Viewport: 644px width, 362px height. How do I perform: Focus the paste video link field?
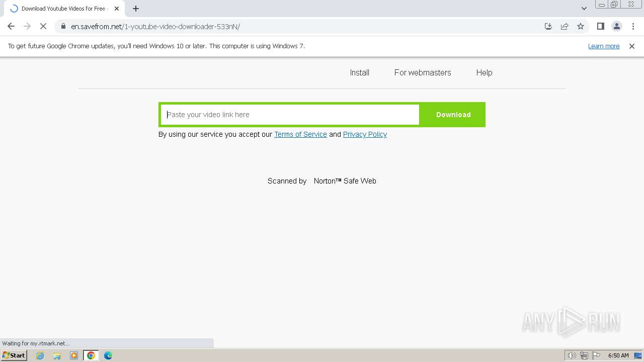[x=290, y=115]
